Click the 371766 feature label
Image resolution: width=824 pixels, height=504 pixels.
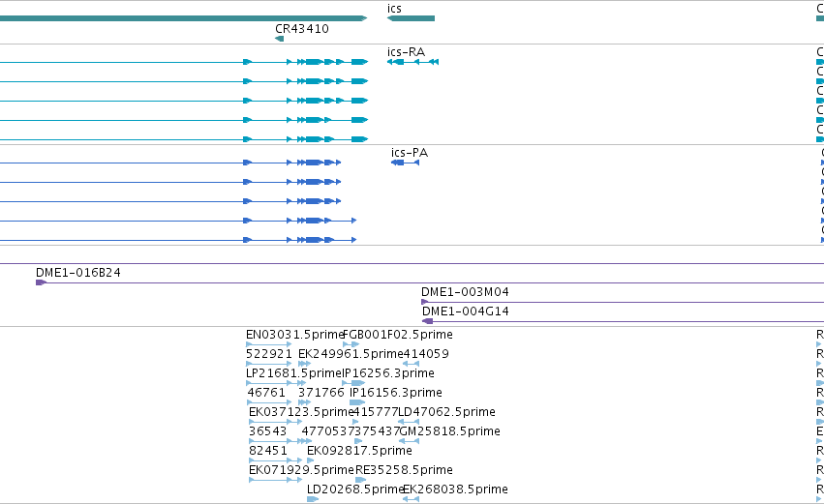(x=321, y=393)
